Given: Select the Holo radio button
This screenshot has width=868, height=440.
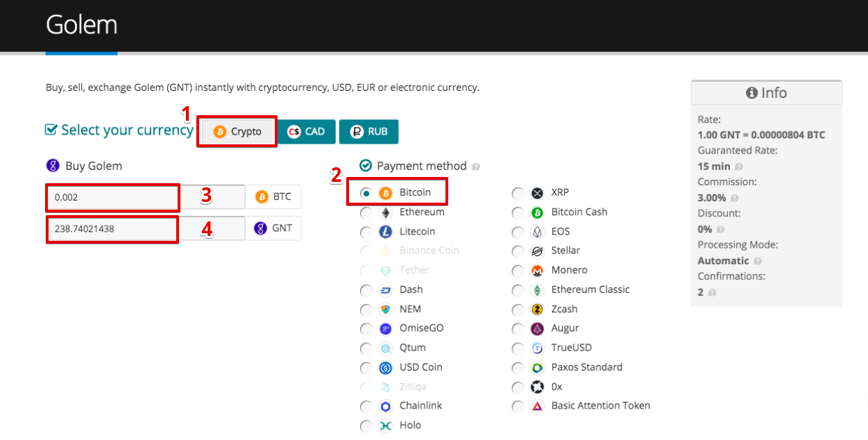Looking at the screenshot, I should tap(366, 426).
